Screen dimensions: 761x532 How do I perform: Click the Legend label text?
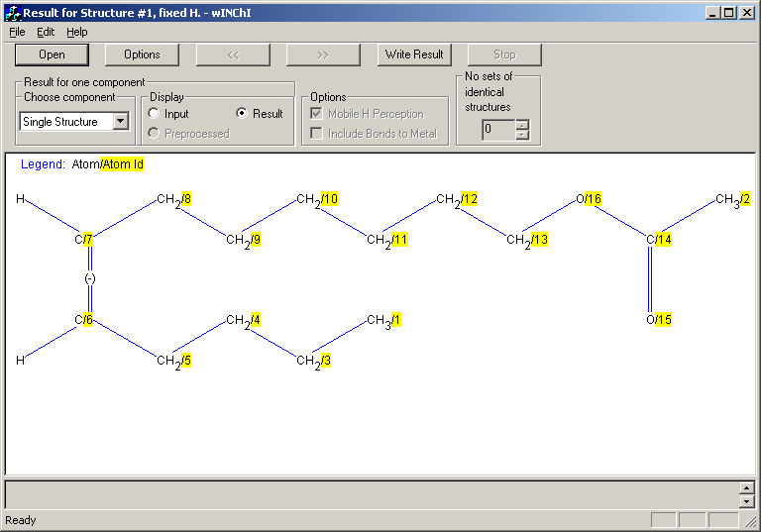43,164
